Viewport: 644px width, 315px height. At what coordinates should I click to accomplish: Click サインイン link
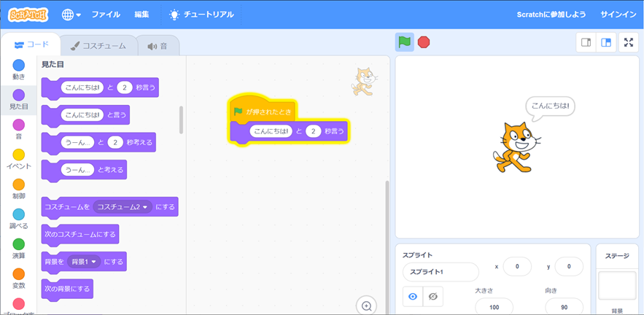click(618, 15)
